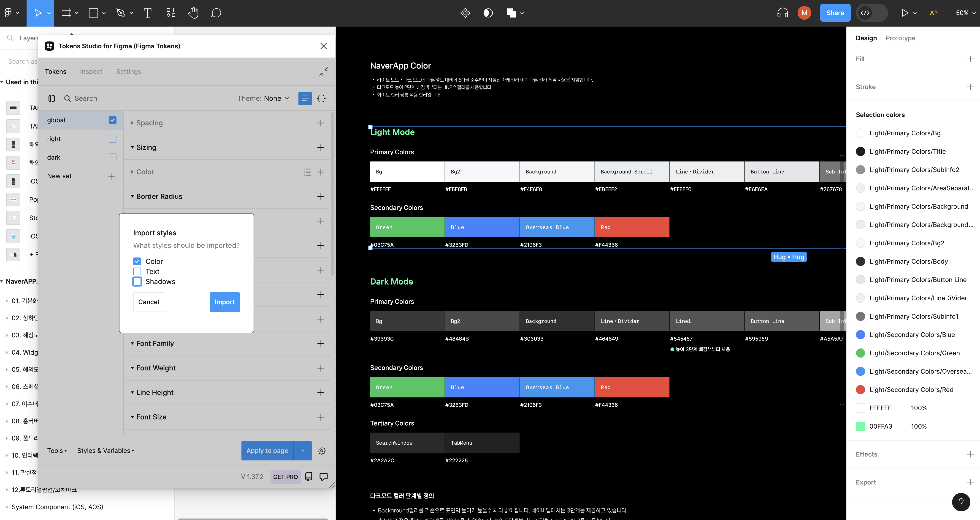Switch to the Design tab
980x520 pixels.
tap(866, 38)
